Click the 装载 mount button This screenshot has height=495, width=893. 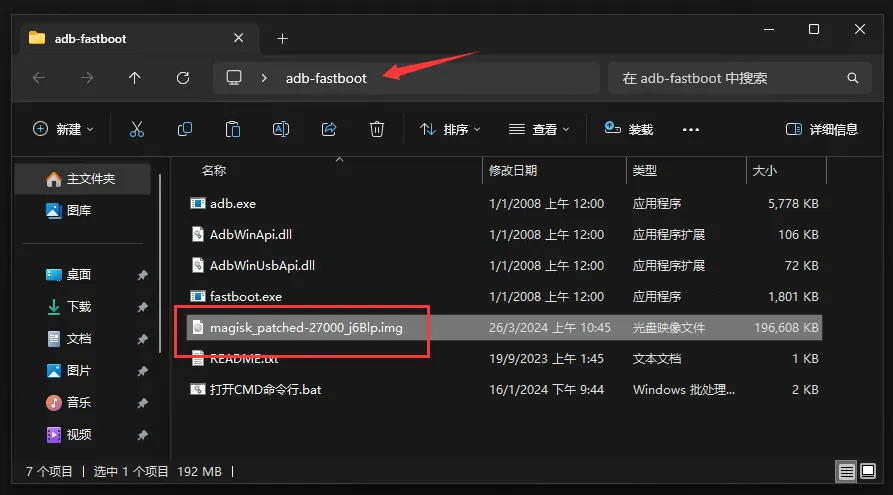pyautogui.click(x=629, y=129)
